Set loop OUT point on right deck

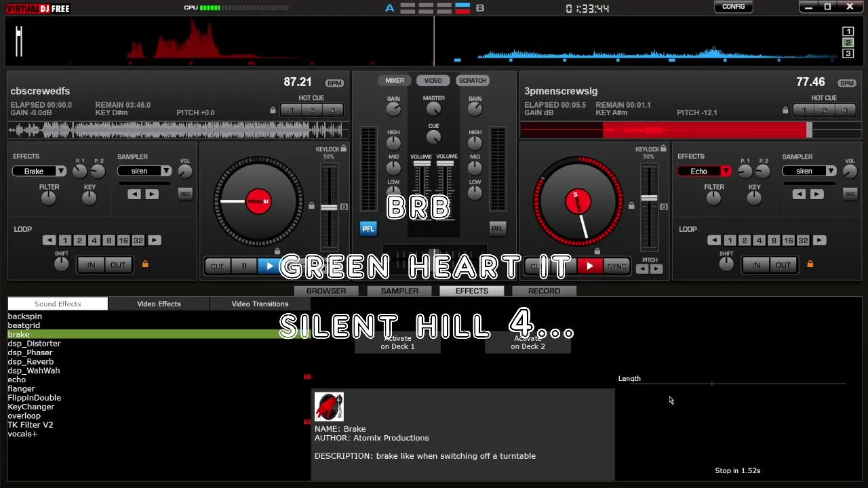point(783,265)
